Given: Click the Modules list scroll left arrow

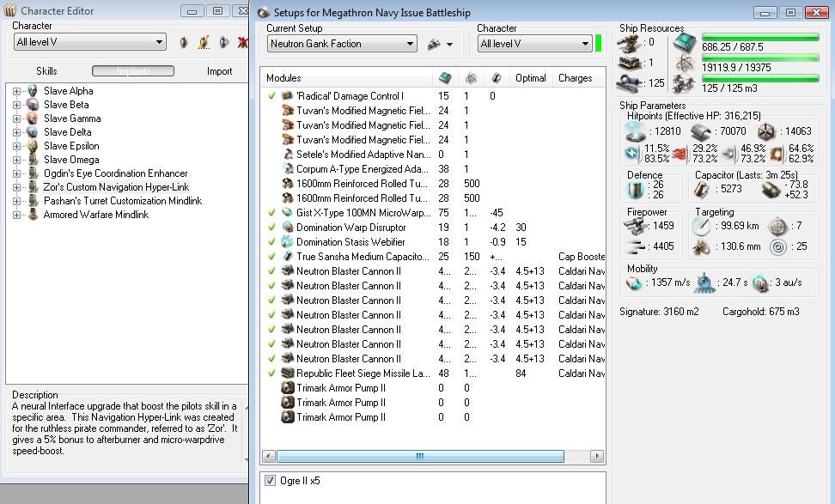Looking at the screenshot, I should coord(269,456).
